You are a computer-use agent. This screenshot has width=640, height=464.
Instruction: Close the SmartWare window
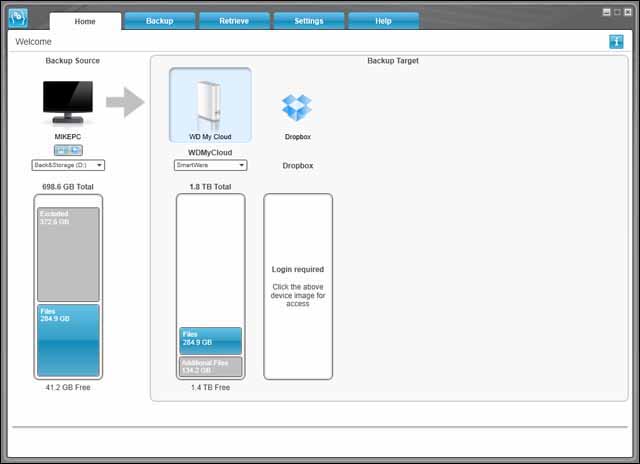[630, 12]
